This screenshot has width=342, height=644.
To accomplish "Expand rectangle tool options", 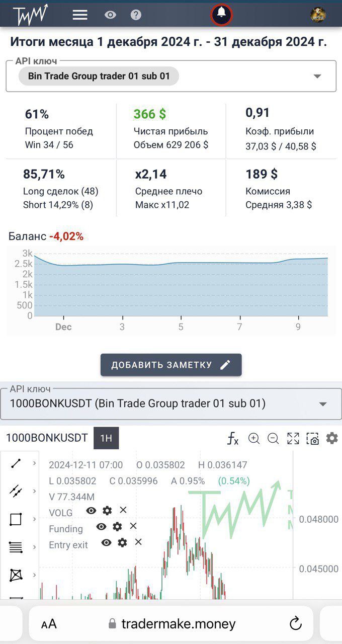I will pyautogui.click(x=34, y=519).
